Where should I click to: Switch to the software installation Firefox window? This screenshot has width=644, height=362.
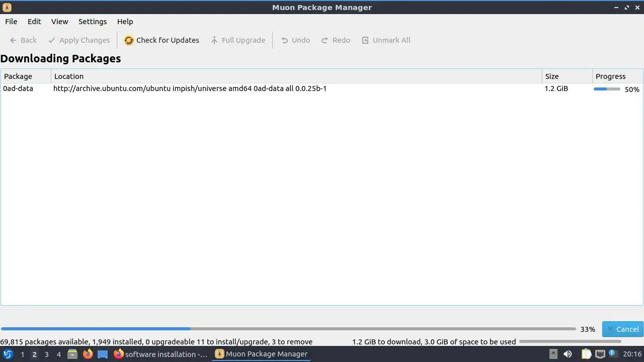coord(161,354)
